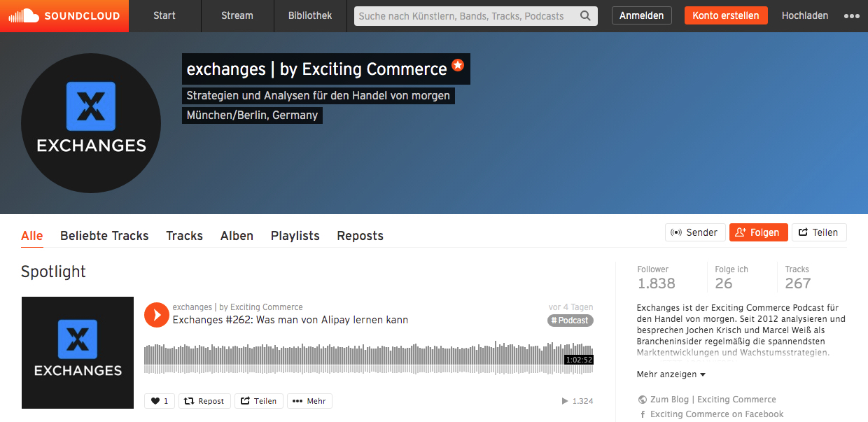Image resolution: width=868 pixels, height=422 pixels.
Task: Open the track's artist link above the title
Action: coord(238,307)
